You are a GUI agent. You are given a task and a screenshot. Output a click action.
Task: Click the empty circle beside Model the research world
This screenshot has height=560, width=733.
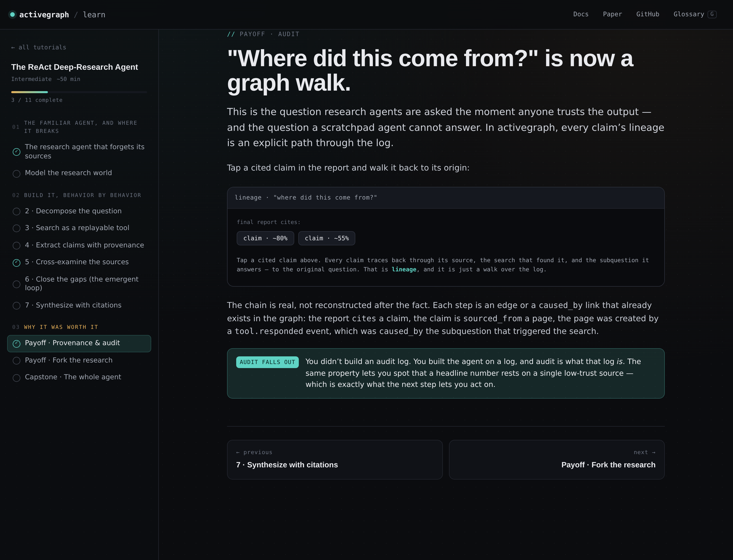[x=16, y=174]
